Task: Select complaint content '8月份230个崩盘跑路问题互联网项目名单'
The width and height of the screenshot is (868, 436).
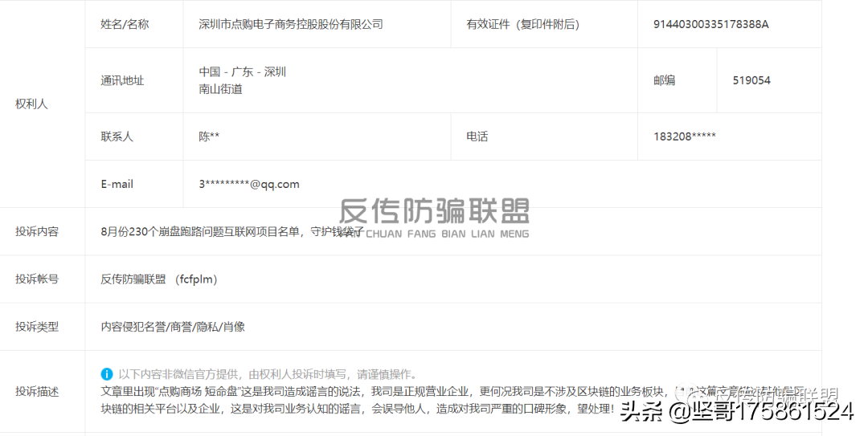Action: click(x=201, y=232)
